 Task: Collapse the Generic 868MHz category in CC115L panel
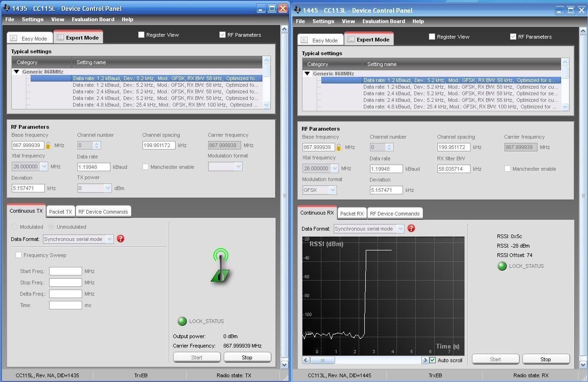[17, 72]
